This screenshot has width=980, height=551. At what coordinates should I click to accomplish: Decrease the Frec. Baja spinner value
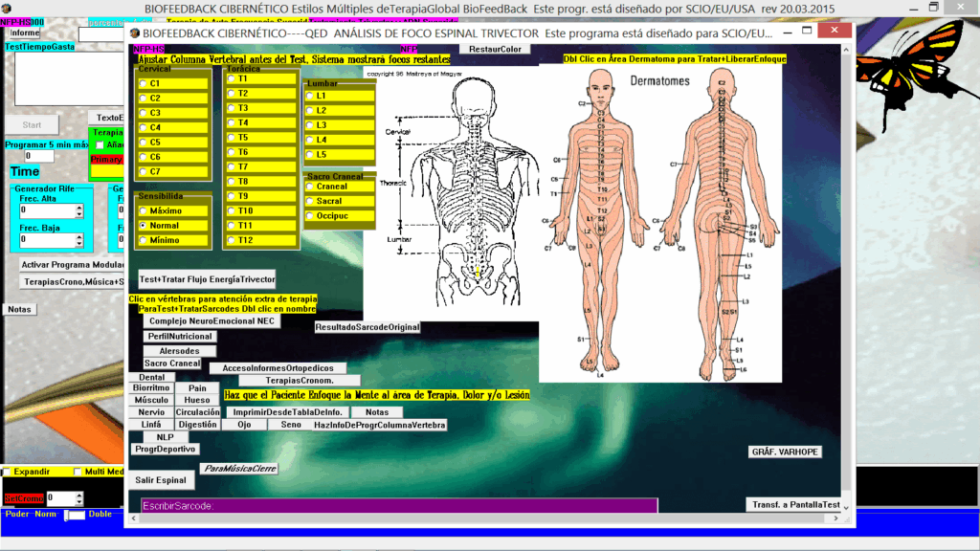click(78, 244)
